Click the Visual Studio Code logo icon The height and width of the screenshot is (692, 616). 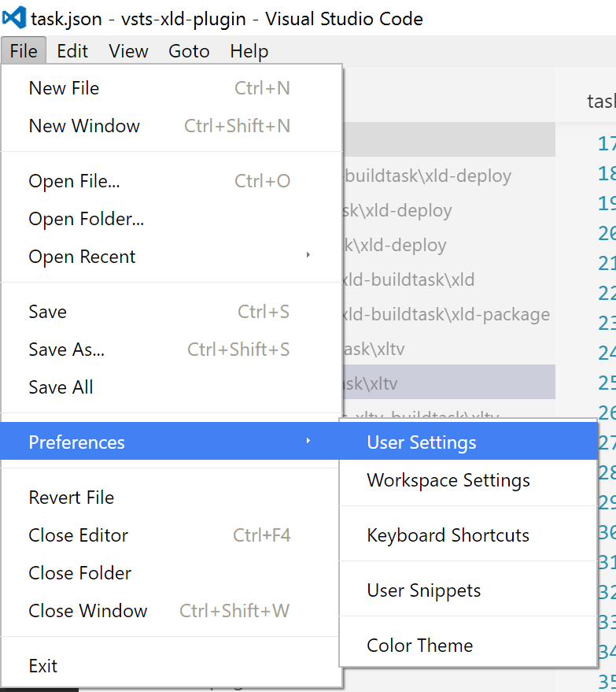pyautogui.click(x=13, y=18)
